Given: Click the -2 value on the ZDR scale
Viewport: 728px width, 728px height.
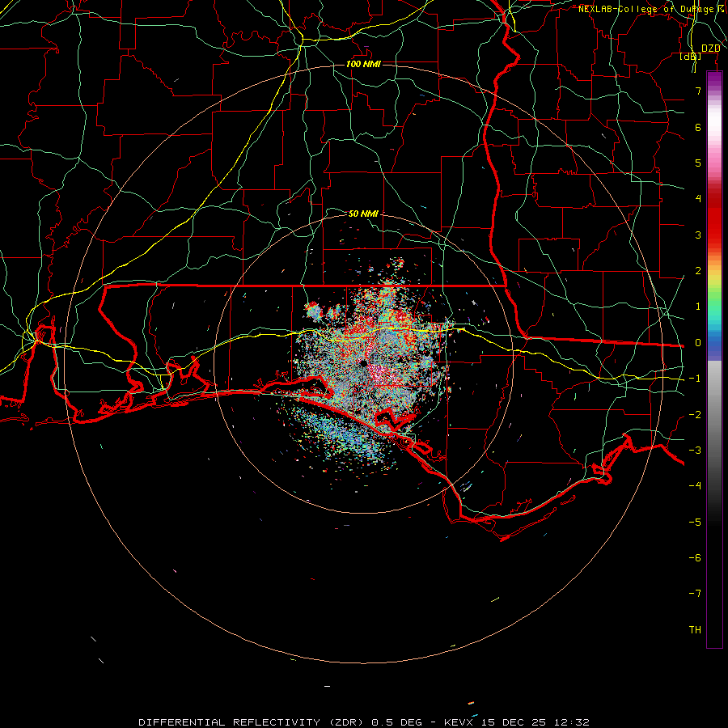Looking at the screenshot, I should [x=695, y=415].
